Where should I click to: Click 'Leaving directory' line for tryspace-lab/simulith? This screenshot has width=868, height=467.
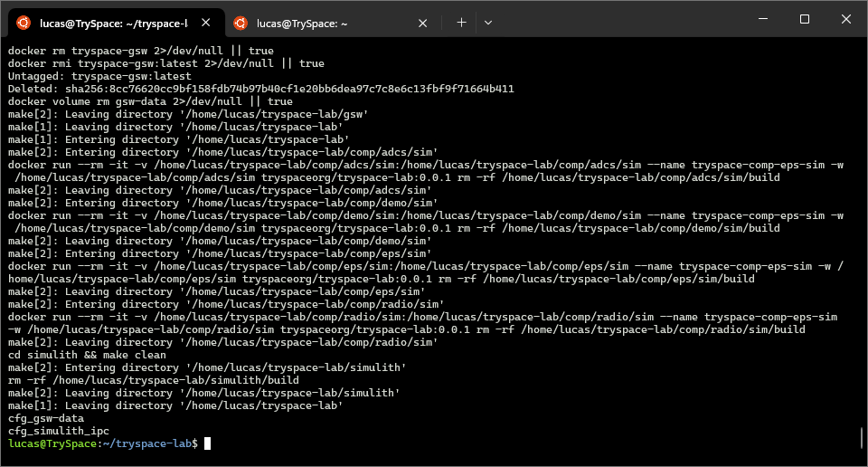tap(203, 394)
